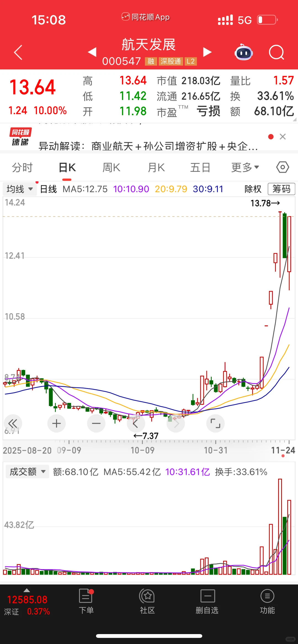Tap the 深股通 badge
The image size is (298, 644).
click(x=171, y=61)
